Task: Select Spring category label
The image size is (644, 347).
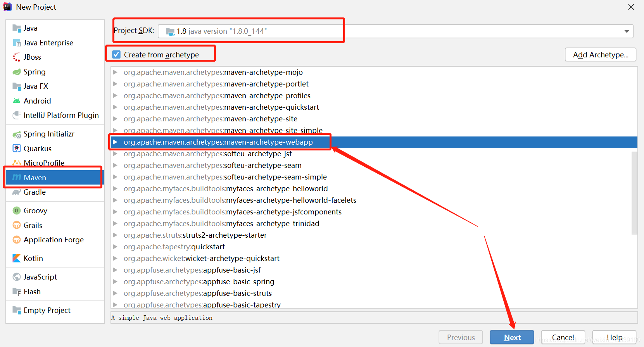Action: tap(35, 72)
